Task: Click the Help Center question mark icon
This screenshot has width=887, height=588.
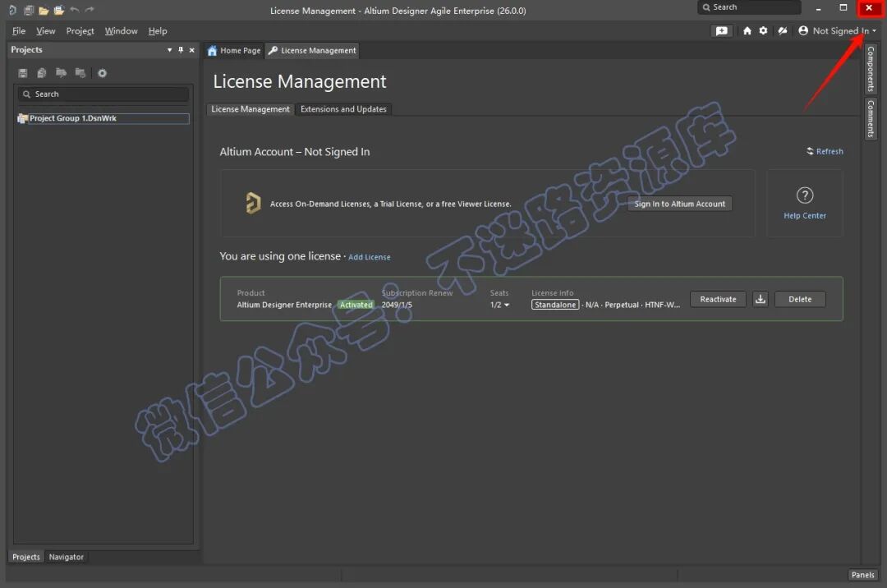Action: [805, 195]
